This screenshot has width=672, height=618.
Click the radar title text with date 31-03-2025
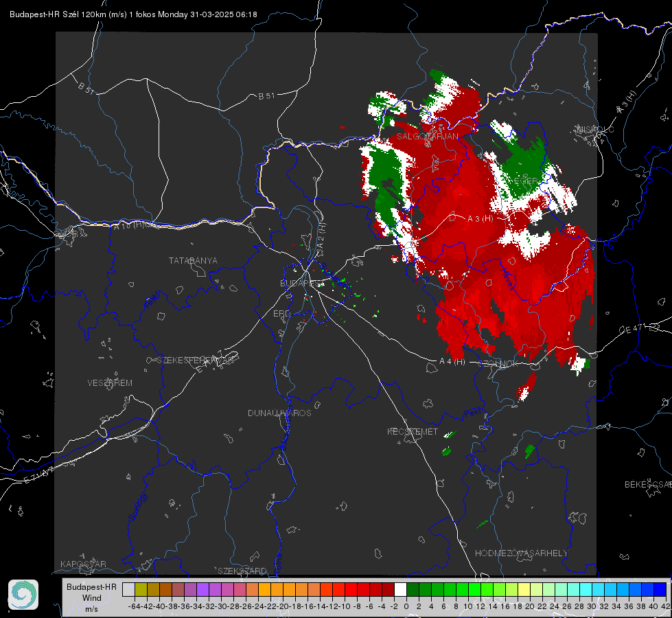pos(133,14)
